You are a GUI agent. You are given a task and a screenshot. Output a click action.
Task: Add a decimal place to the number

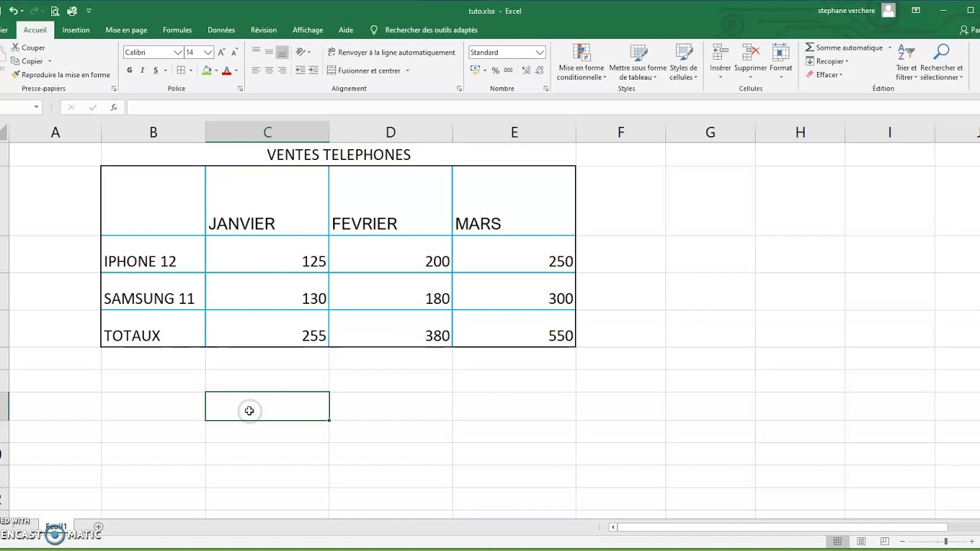point(526,70)
